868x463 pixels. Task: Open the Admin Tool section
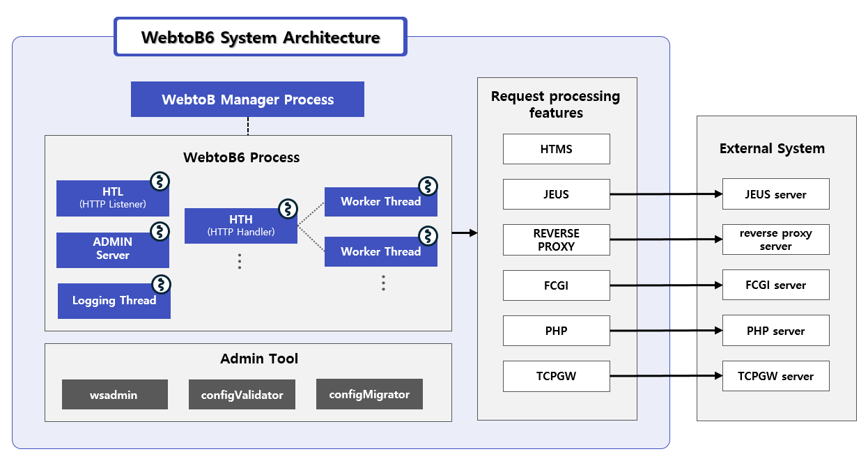(258, 359)
